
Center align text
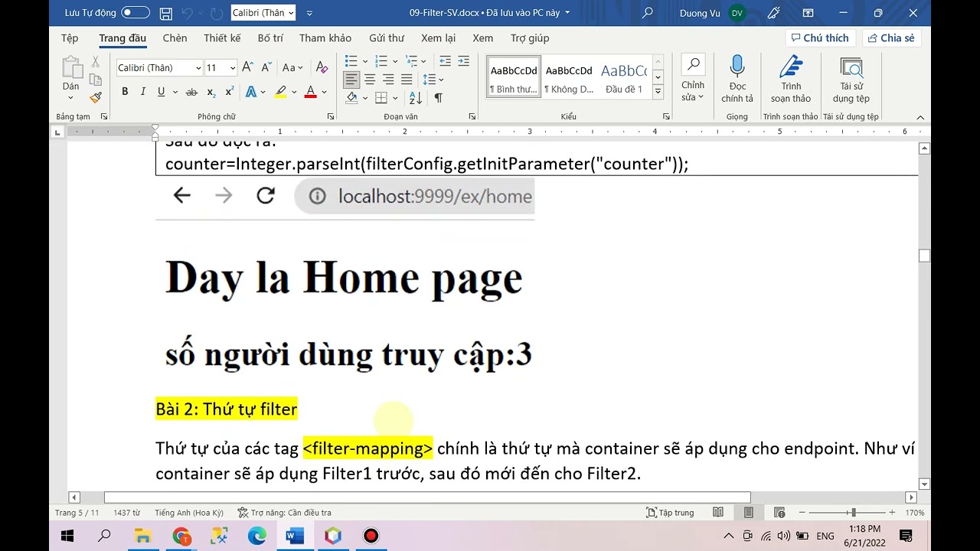click(x=370, y=80)
